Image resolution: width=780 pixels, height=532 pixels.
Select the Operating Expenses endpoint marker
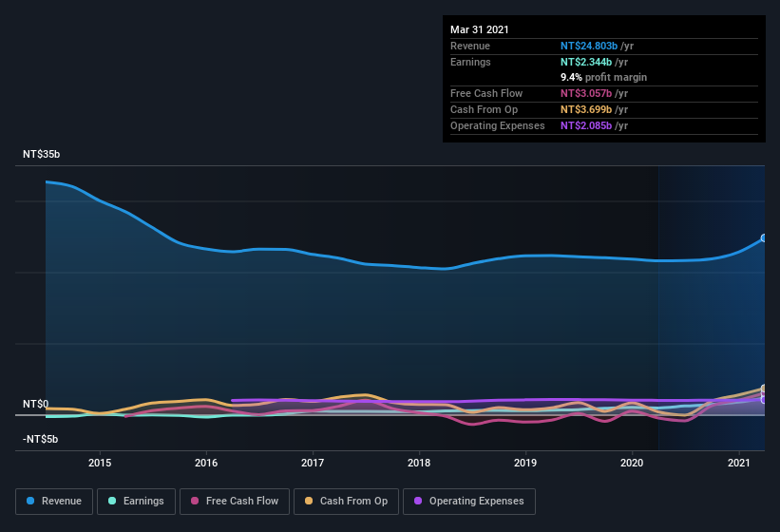click(764, 400)
